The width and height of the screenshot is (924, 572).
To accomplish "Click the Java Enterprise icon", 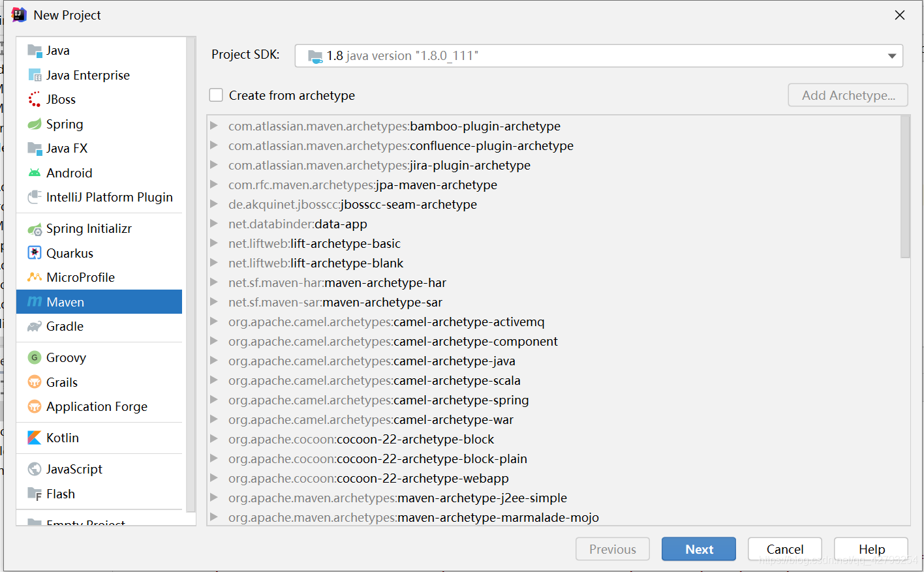I will click(x=35, y=76).
